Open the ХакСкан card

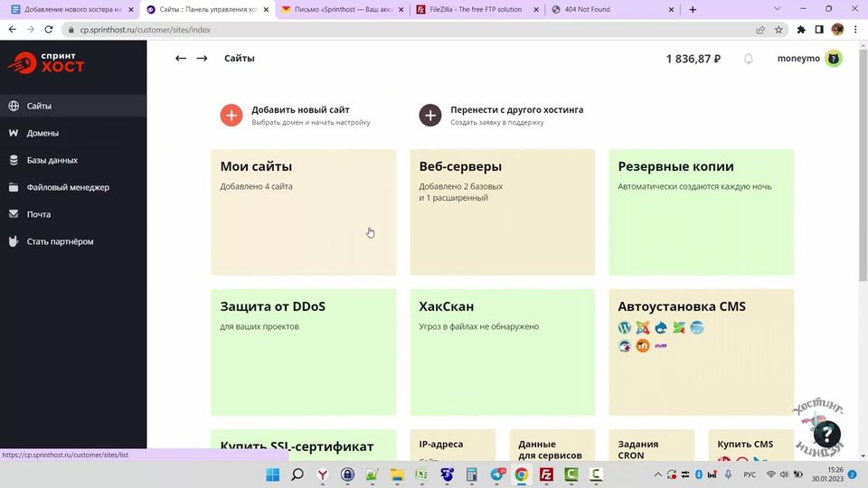(x=502, y=352)
